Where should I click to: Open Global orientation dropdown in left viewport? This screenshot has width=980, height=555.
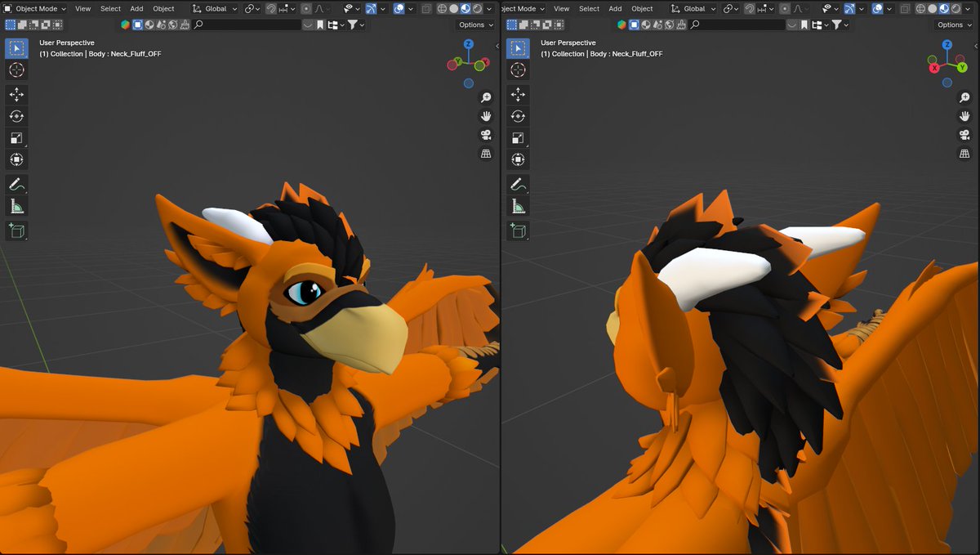pos(216,8)
